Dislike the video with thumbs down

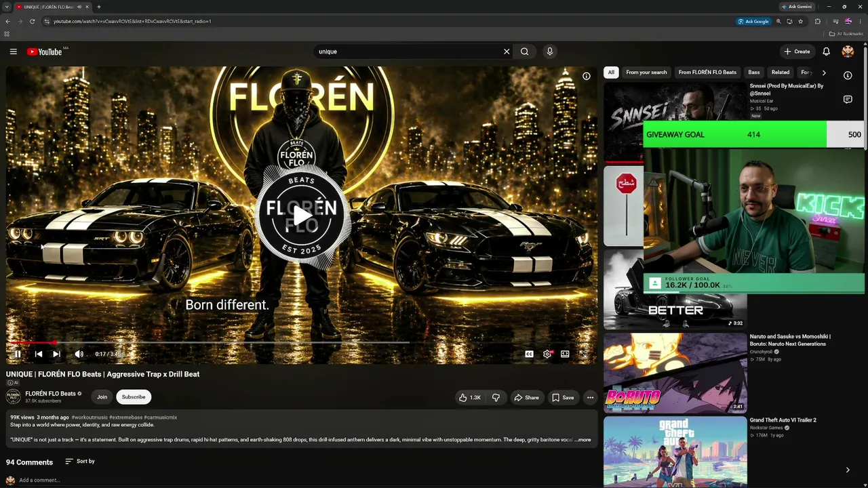[x=496, y=398]
